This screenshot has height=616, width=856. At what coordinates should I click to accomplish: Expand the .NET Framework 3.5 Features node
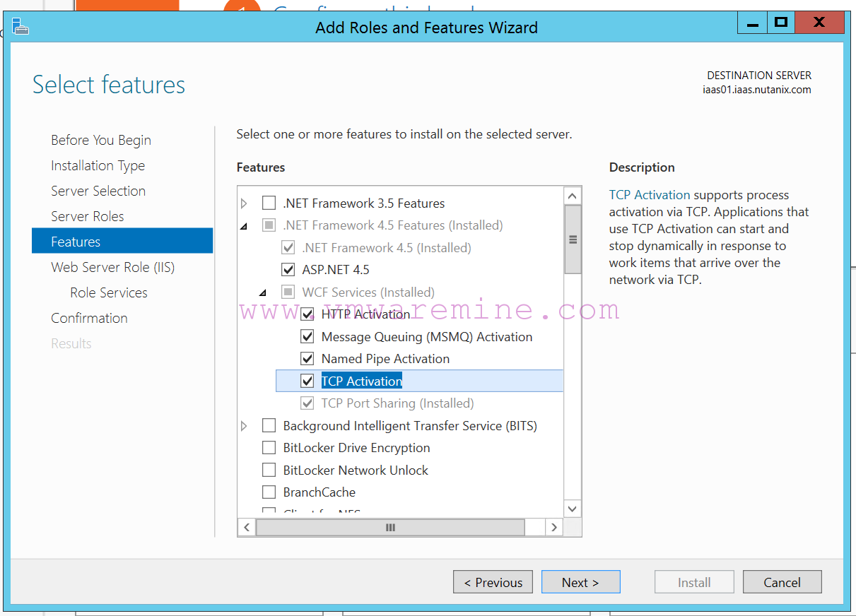(245, 203)
